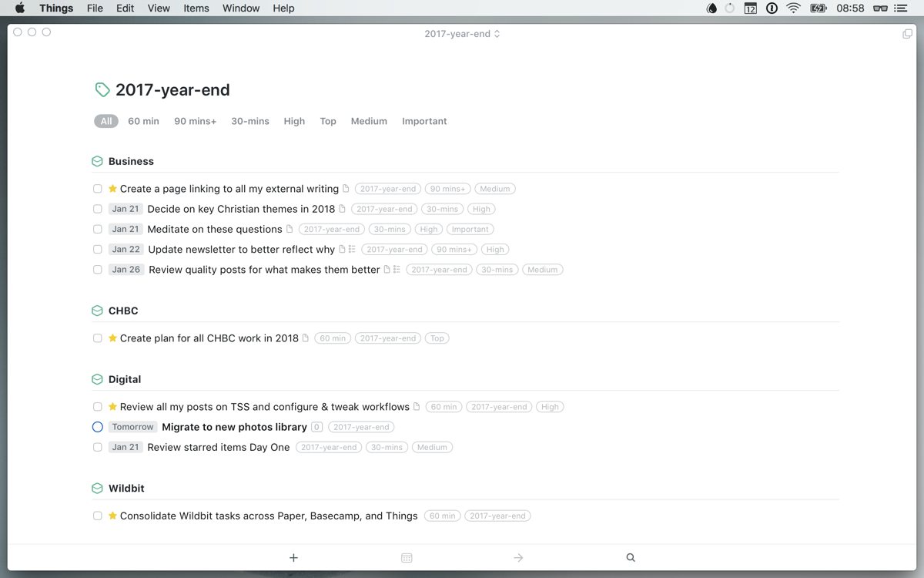Click the Business heading
Image resolution: width=924 pixels, height=578 pixels.
(131, 161)
